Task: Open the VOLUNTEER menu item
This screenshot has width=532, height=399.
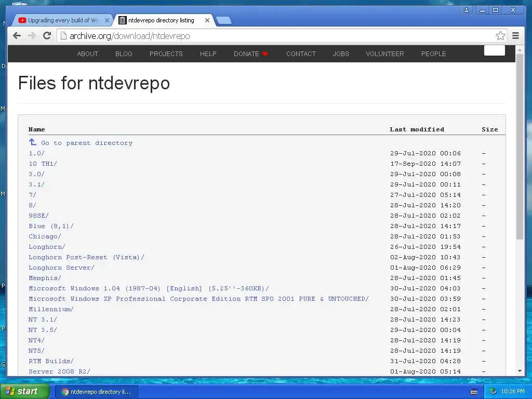Action: click(x=385, y=54)
